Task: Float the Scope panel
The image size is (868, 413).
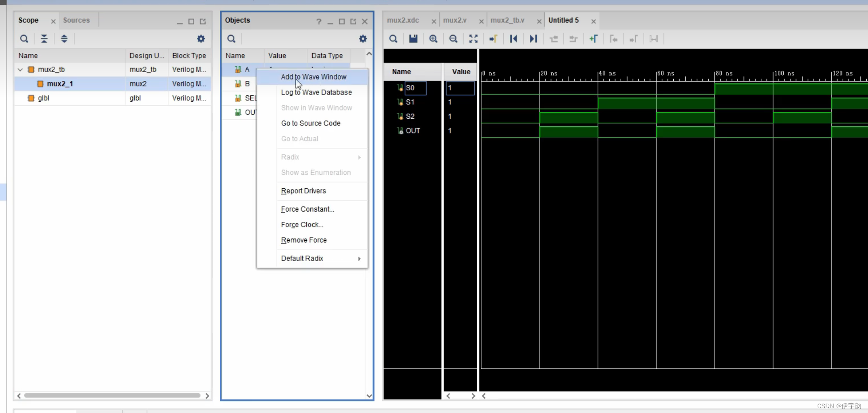Action: tap(203, 21)
